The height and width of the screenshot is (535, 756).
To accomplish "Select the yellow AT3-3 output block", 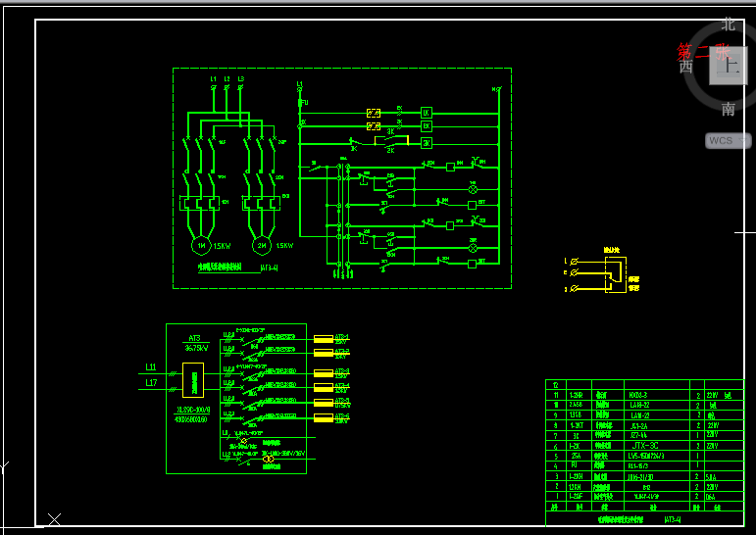I will click(x=324, y=373).
